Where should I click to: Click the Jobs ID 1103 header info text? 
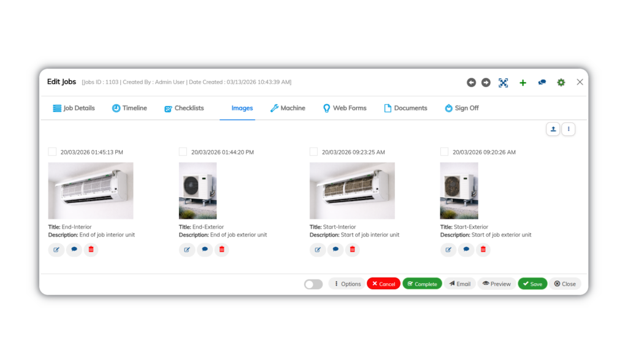(186, 82)
